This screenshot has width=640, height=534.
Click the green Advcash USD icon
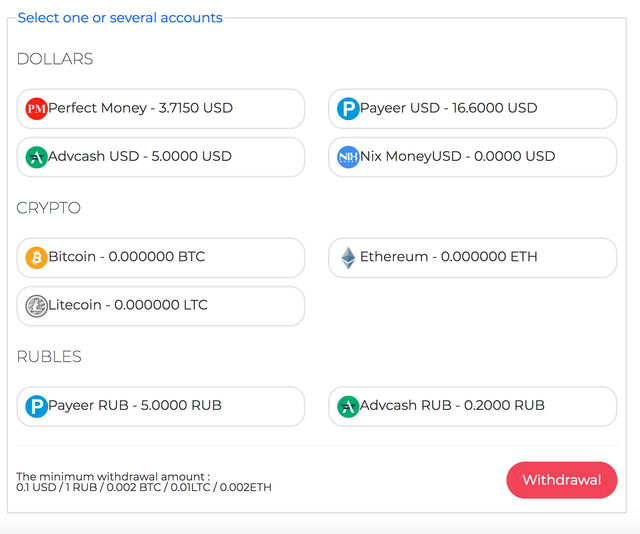pos(36,157)
